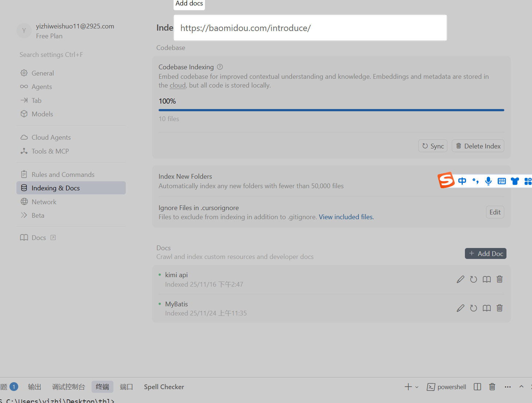The width and height of the screenshot is (532, 403).
Task: Open the new terminal profile dropdown arrow
Action: point(417,387)
